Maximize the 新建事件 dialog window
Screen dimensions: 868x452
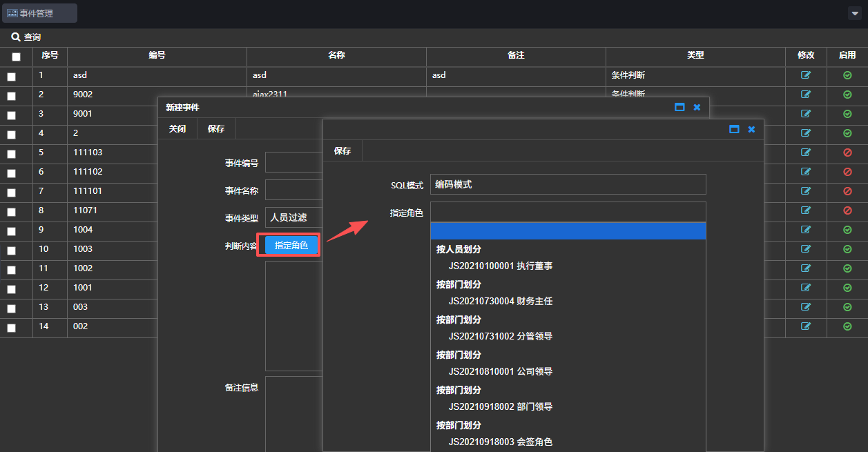679,108
